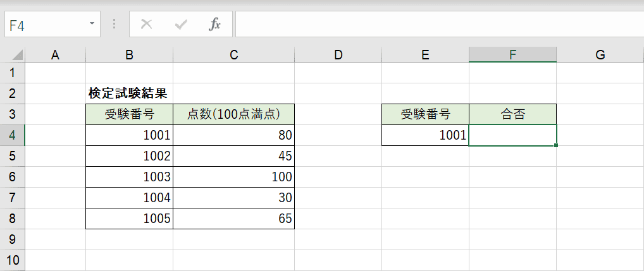Select the 合否 header cell

512,114
